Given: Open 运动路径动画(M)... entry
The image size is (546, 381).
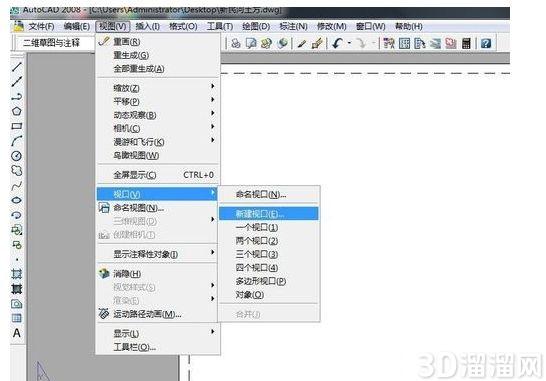Looking at the screenshot, I should point(158,314).
